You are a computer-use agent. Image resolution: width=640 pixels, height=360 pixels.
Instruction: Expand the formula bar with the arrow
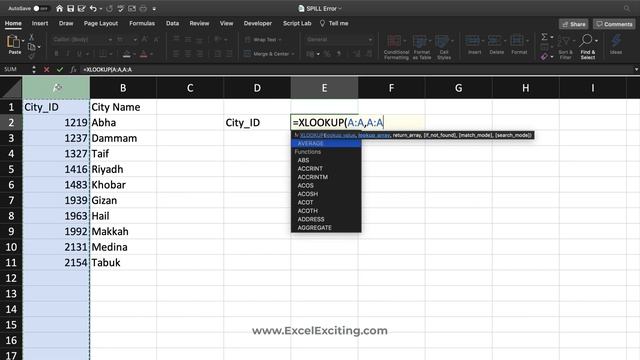[636, 69]
